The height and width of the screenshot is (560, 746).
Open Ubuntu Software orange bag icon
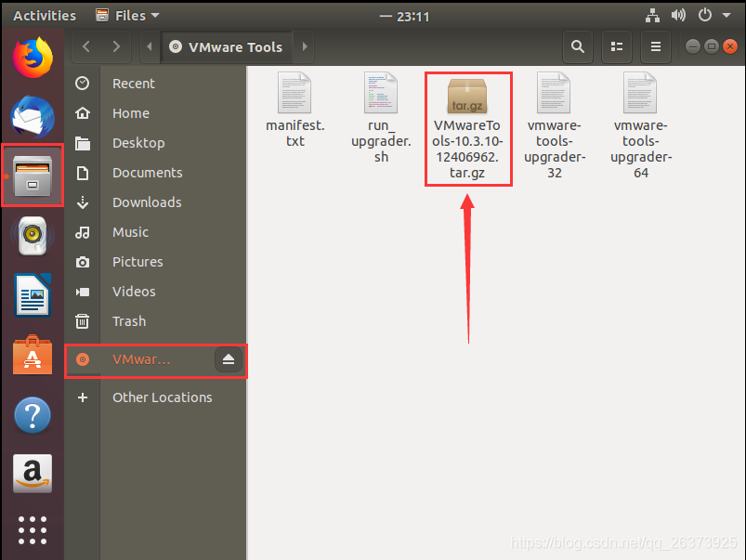tap(33, 355)
